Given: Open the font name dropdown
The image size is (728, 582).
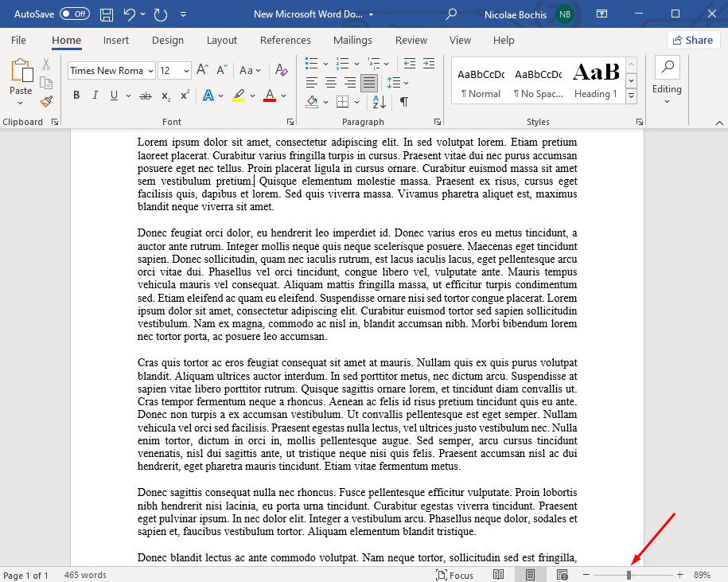Looking at the screenshot, I should point(150,71).
